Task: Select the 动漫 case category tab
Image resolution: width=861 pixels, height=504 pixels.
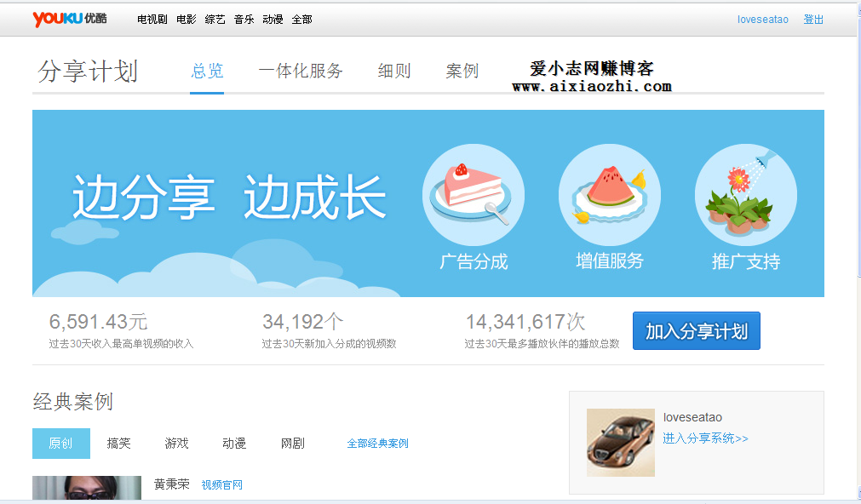Action: (234, 443)
